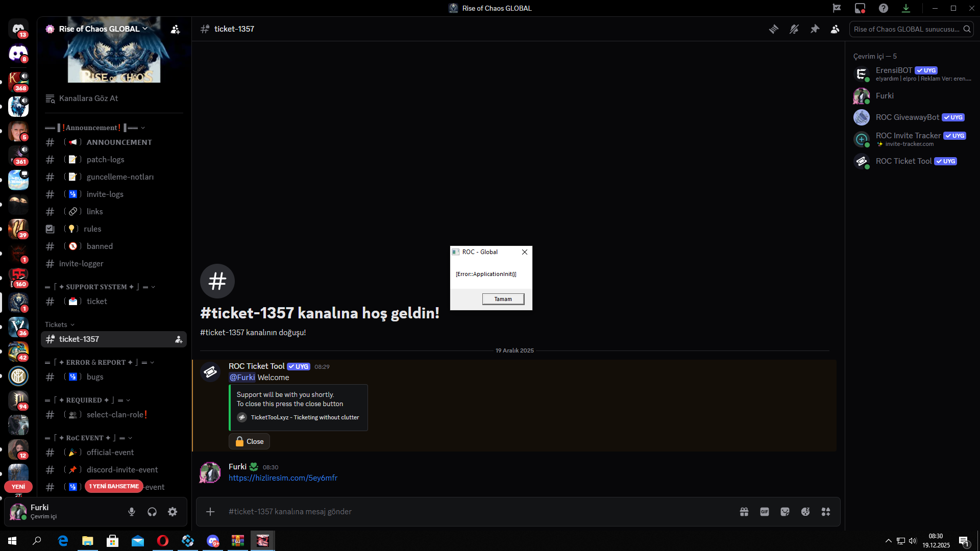Show hidden system tray icons chevron
Screen dimensions: 980x551
pos(889,541)
